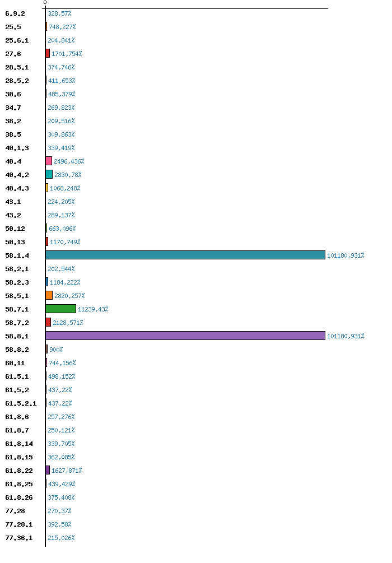
Task: Select the green 58.7.1 bar
Action: click(x=60, y=309)
